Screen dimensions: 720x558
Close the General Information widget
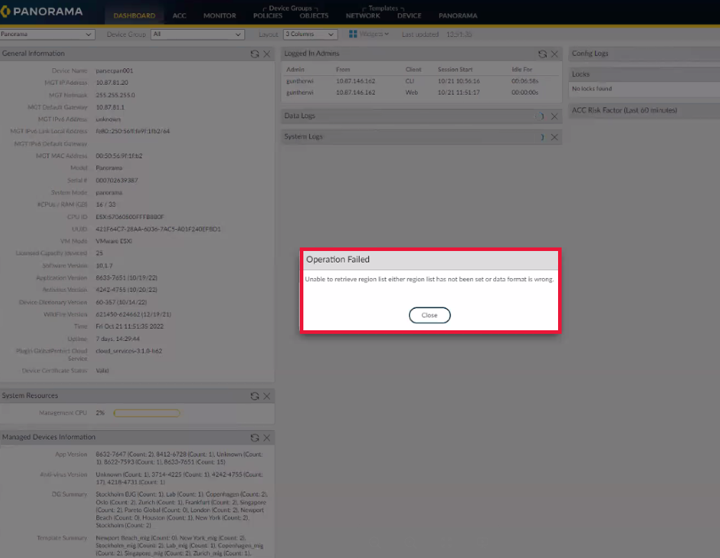coord(267,54)
